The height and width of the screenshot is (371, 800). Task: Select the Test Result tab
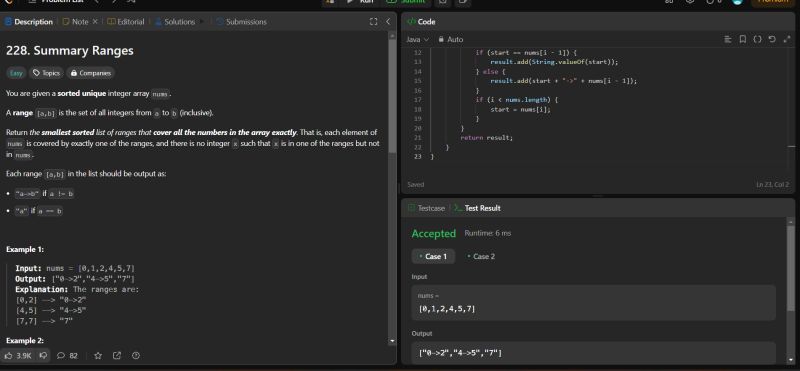pos(477,208)
